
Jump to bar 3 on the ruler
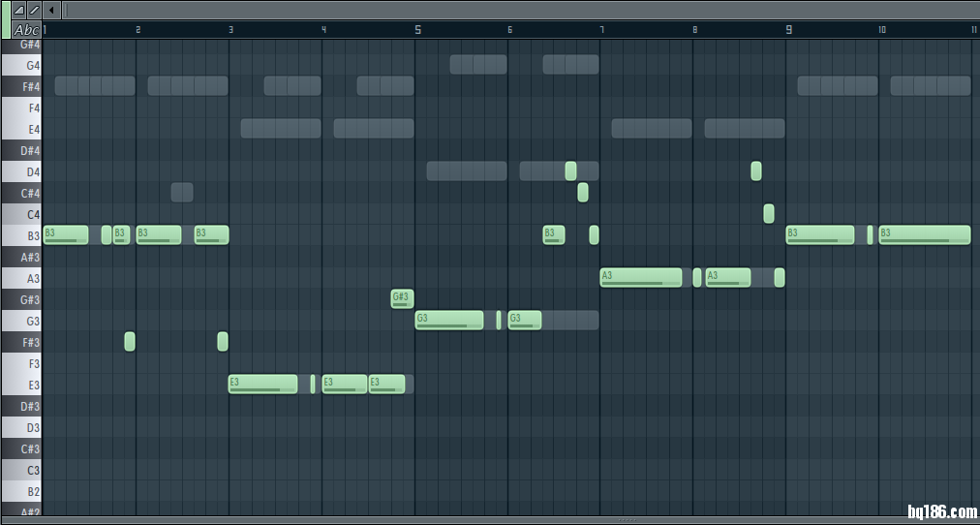pyautogui.click(x=231, y=30)
